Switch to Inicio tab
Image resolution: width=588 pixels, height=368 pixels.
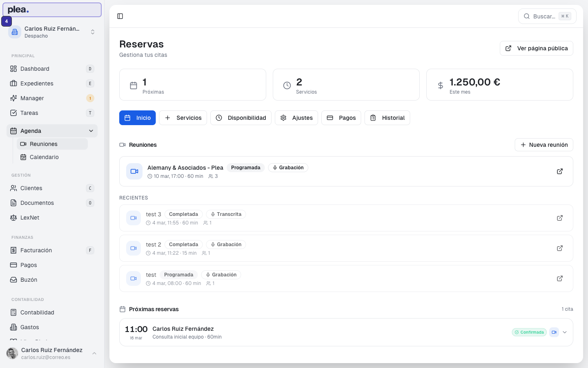coord(138,118)
